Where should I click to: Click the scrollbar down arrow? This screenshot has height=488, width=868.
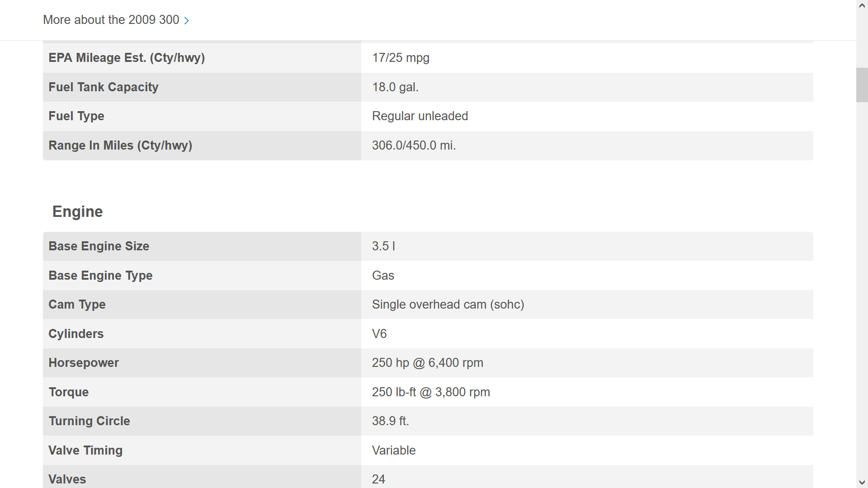pos(862,482)
